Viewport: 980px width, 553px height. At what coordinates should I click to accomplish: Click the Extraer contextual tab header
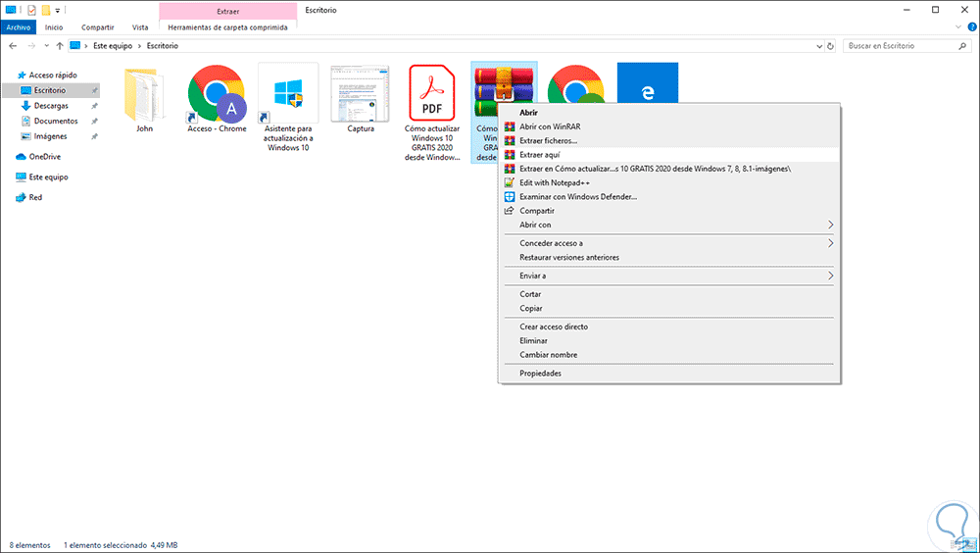coord(228,11)
